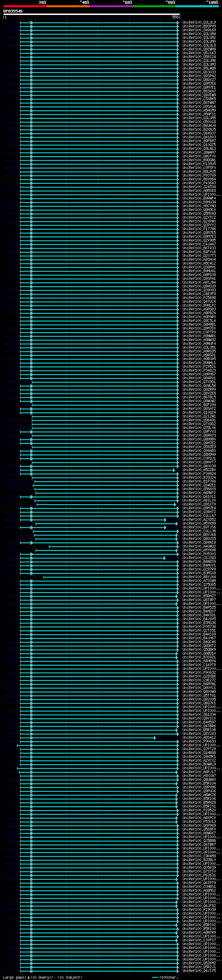Select the UniRef100_B4P5Z5 entry
The image size is (222, 980).
(x=199, y=608)
